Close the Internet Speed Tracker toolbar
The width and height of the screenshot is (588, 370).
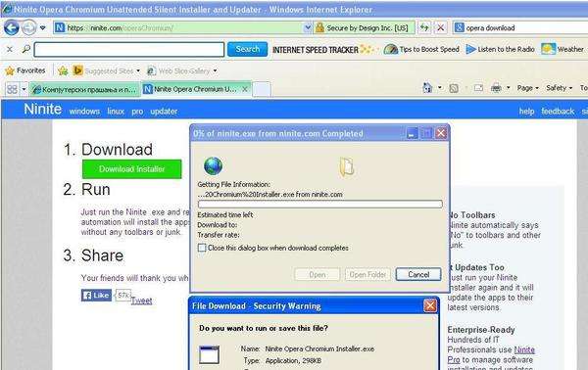10,49
